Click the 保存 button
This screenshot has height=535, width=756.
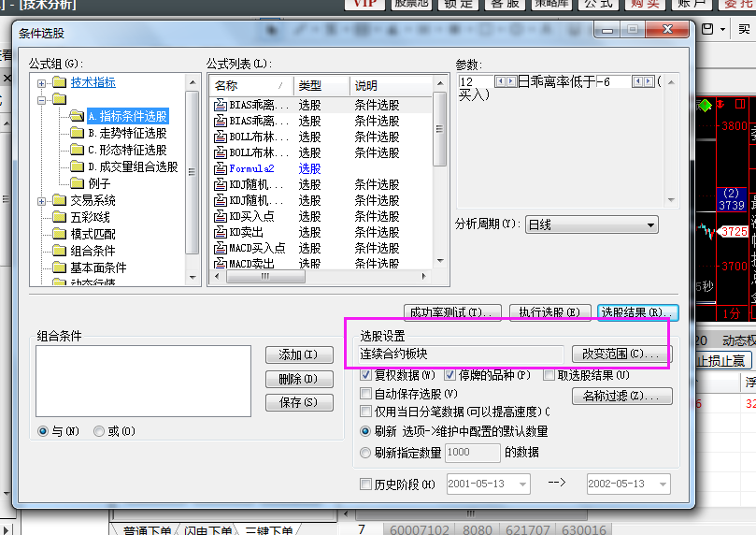299,402
